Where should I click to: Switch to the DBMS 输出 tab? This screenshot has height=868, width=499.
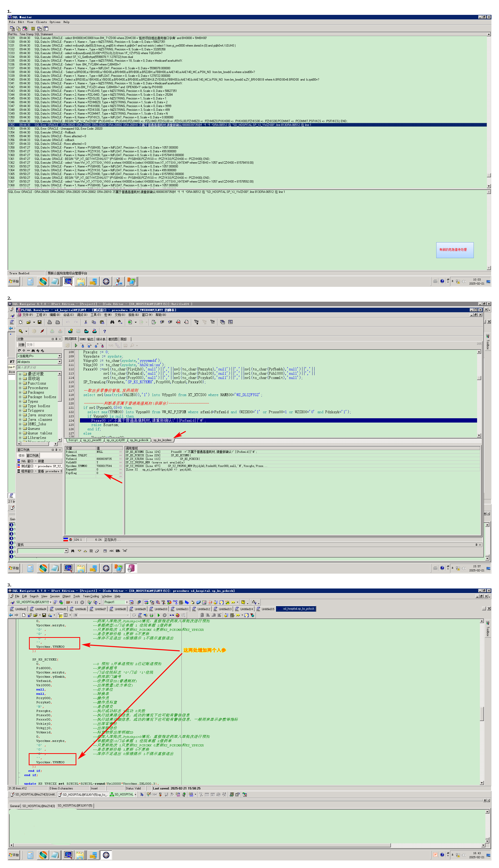coord(86,339)
